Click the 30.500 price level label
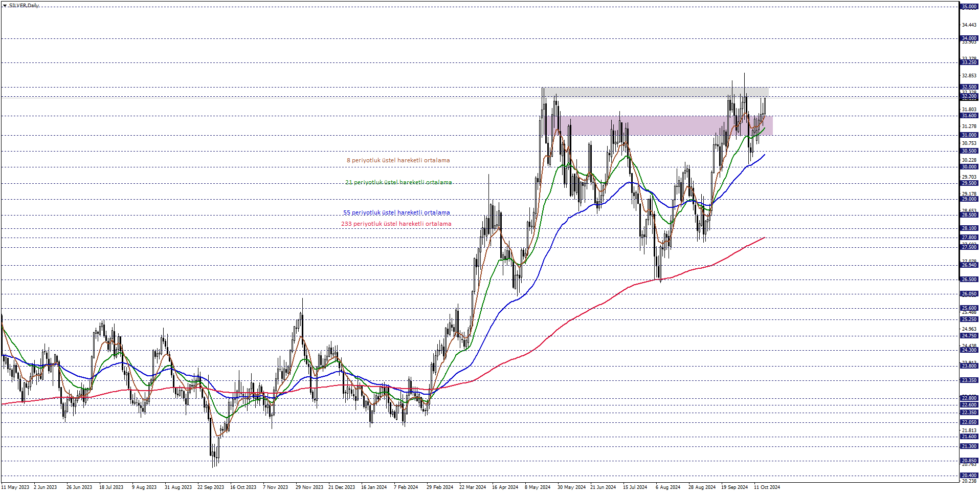This screenshot has height=493, width=980. click(x=969, y=151)
